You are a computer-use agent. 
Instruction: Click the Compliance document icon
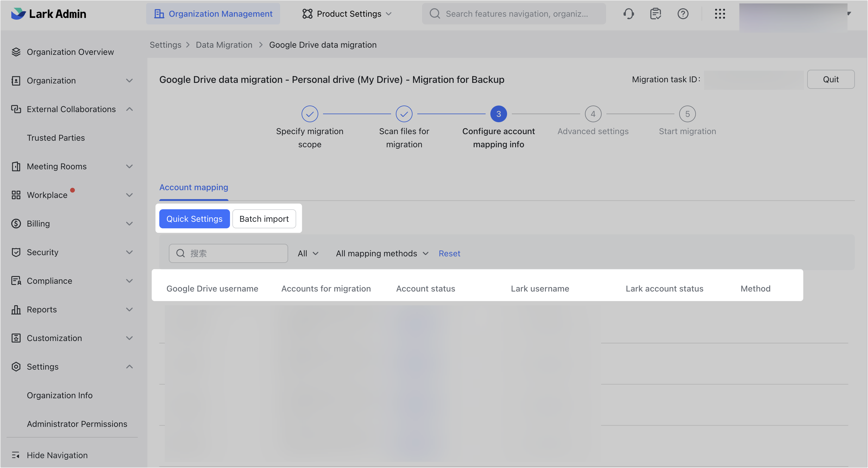[x=16, y=281]
